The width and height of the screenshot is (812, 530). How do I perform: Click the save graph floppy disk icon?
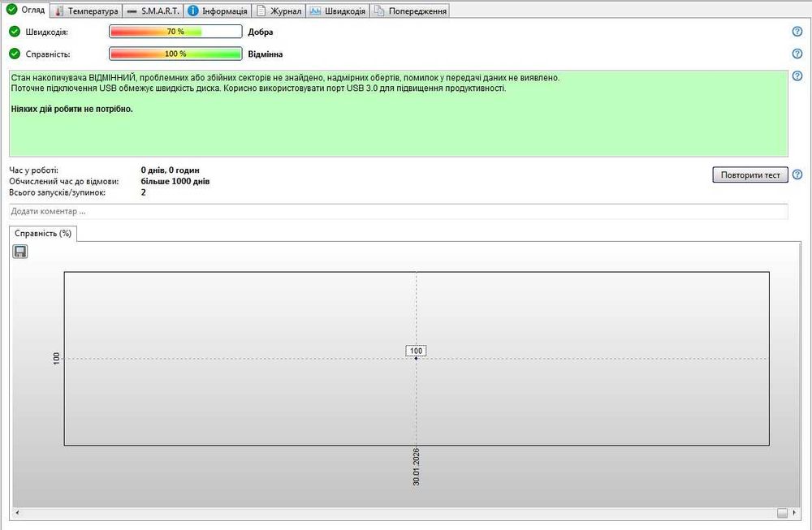[x=19, y=252]
